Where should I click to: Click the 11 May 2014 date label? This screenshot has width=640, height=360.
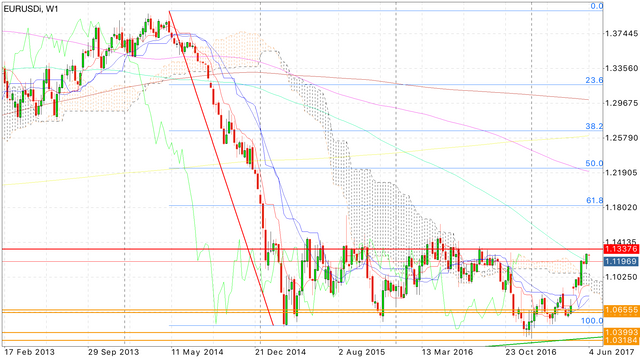point(197,352)
